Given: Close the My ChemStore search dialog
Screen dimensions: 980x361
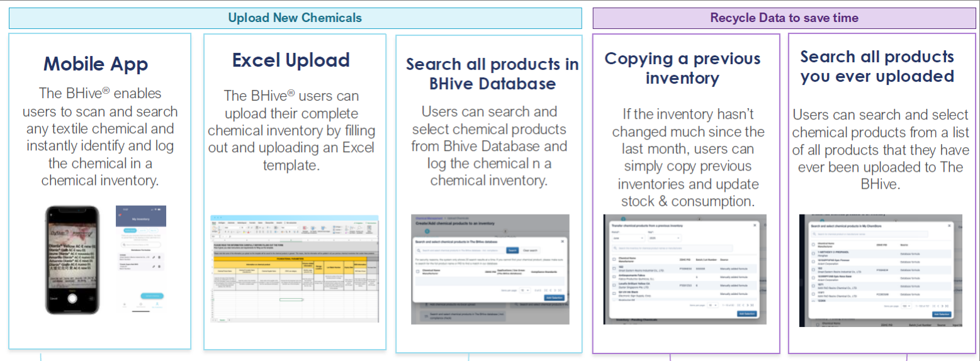Looking at the screenshot, I should [x=949, y=226].
